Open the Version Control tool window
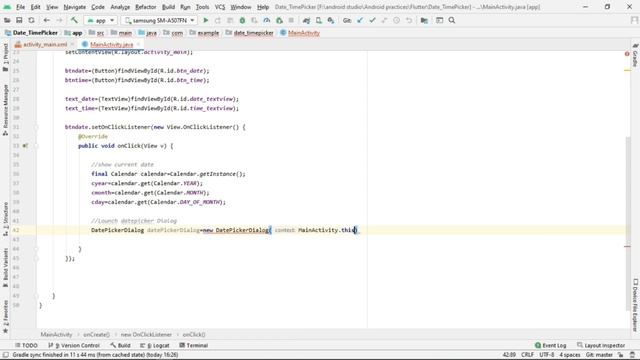 74,345
